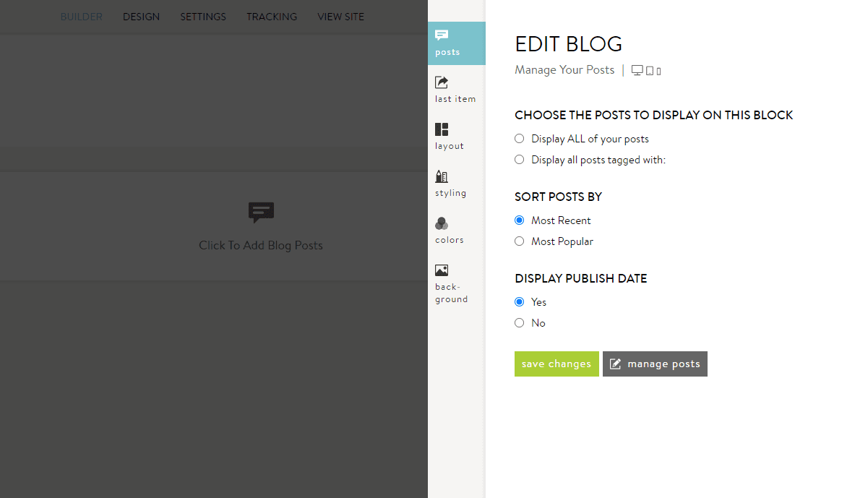Click the save changes button
This screenshot has width=868, height=498.
[x=557, y=364]
